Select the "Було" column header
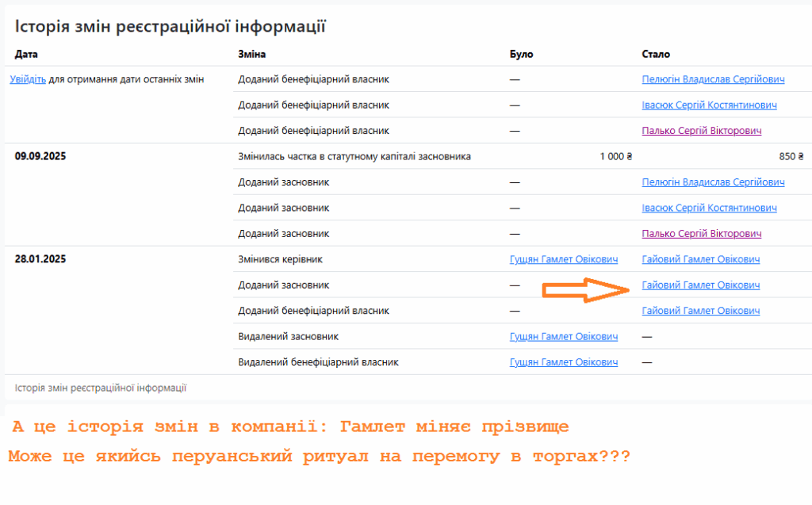The image size is (812, 505). click(x=521, y=54)
